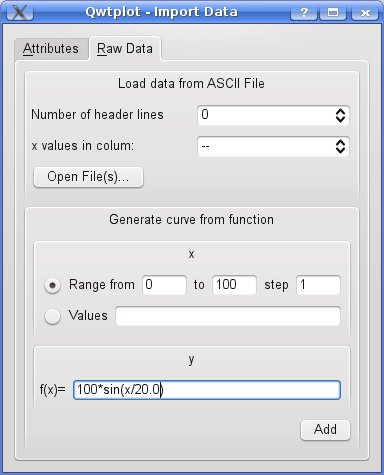
Task: Click the Number of header lines spin box field
Action: pos(273,115)
